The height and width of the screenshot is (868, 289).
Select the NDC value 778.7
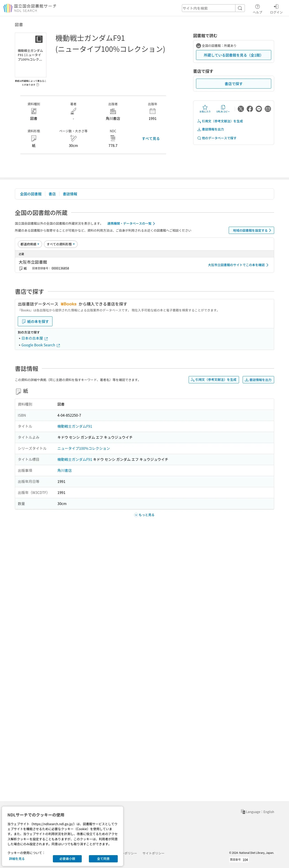pos(113,146)
